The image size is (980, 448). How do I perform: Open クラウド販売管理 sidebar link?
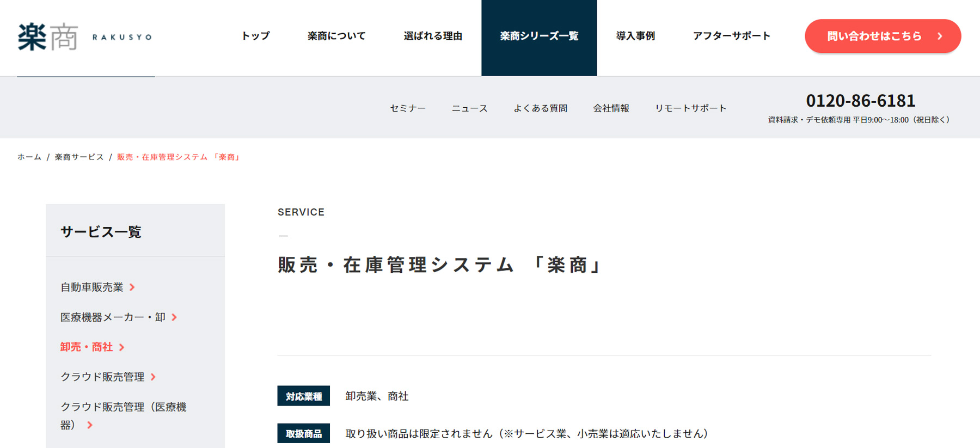102,377
